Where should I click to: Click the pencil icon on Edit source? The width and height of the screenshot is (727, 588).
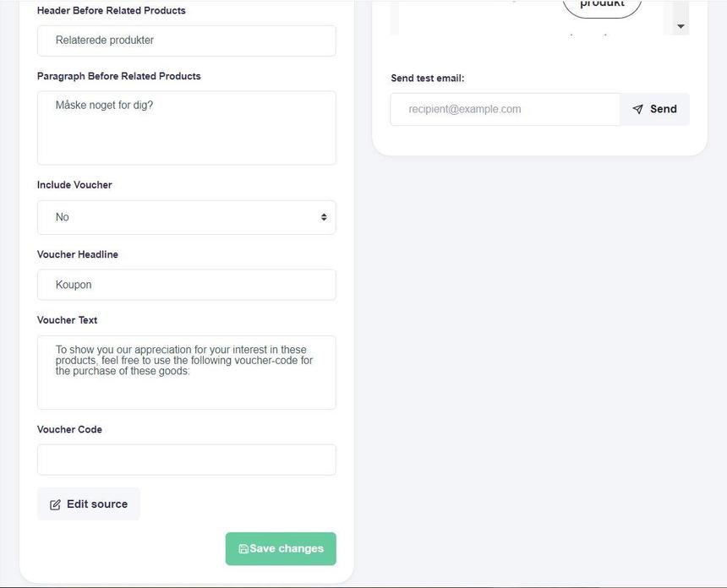pos(55,504)
